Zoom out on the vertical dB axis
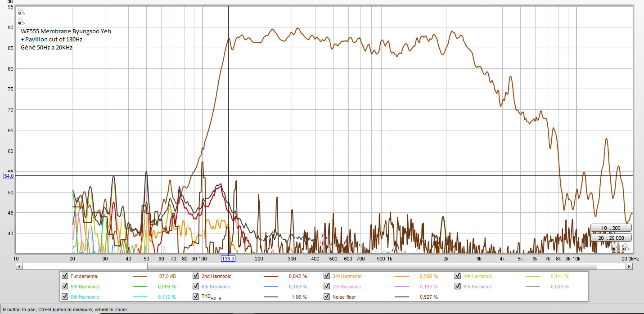The height and width of the screenshot is (314, 644). tap(21, 21)
